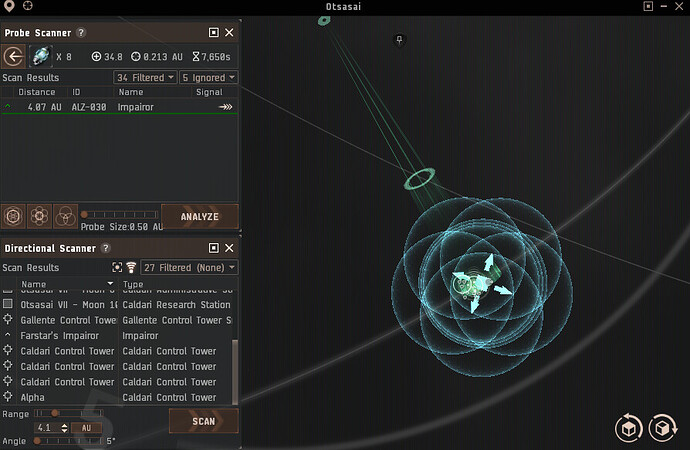Open the 5 Ignored dropdown

point(209,77)
